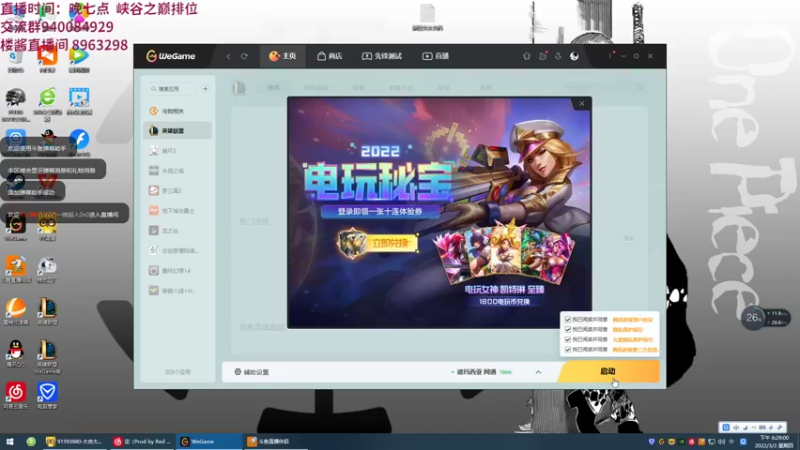
Task: Open the first orange user agreement link
Action: click(x=632, y=320)
